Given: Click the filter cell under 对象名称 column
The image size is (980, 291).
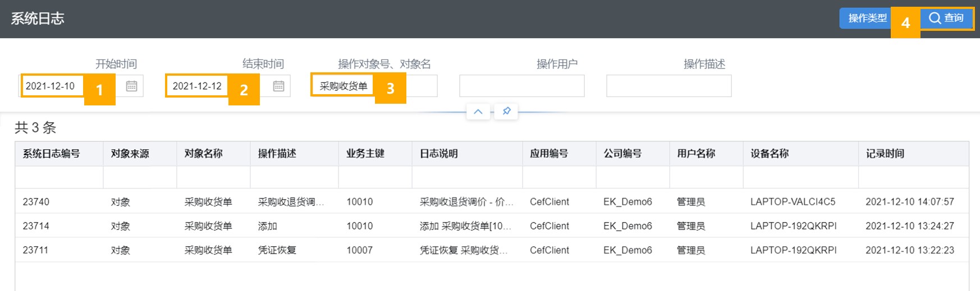Looking at the screenshot, I should click(213, 177).
